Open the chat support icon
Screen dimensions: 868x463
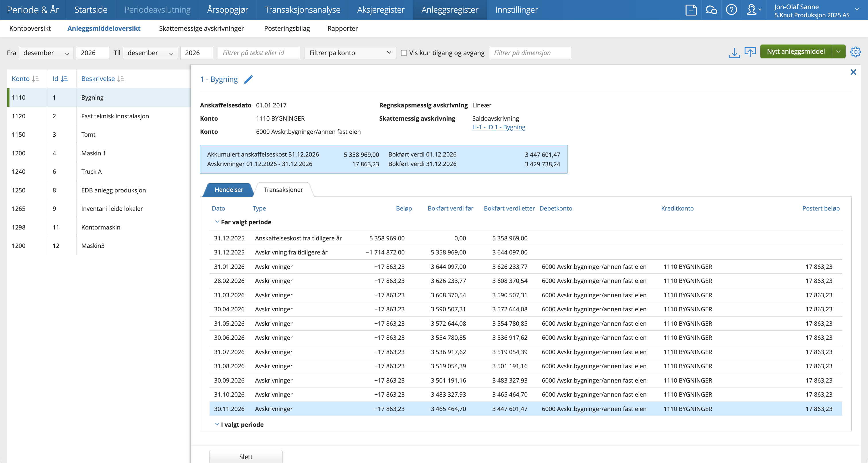click(x=711, y=10)
